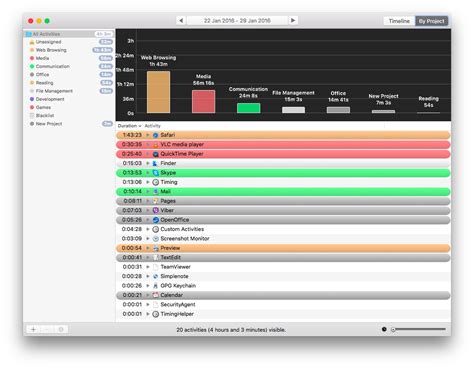Click the Pages app icon

(x=155, y=201)
